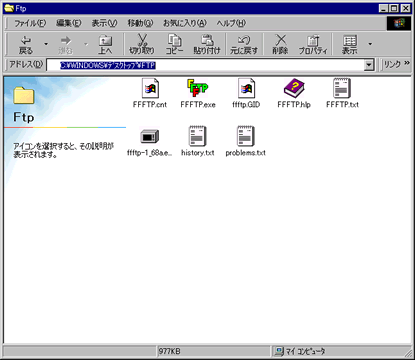415x360 pixels.
Task: Click the 977KB status bar entry
Action: tap(169, 351)
